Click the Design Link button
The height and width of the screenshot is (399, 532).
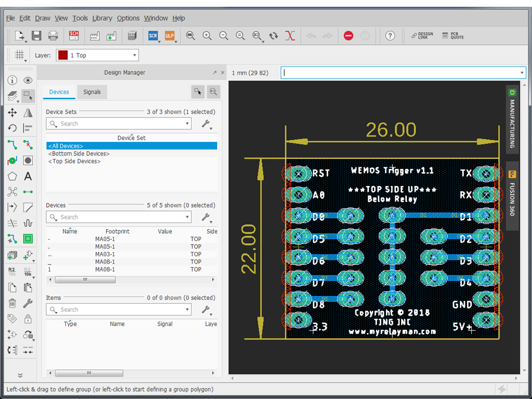pyautogui.click(x=422, y=36)
